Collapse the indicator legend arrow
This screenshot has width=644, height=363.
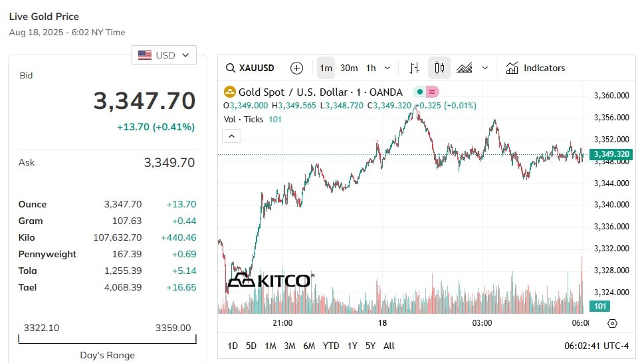pyautogui.click(x=232, y=136)
